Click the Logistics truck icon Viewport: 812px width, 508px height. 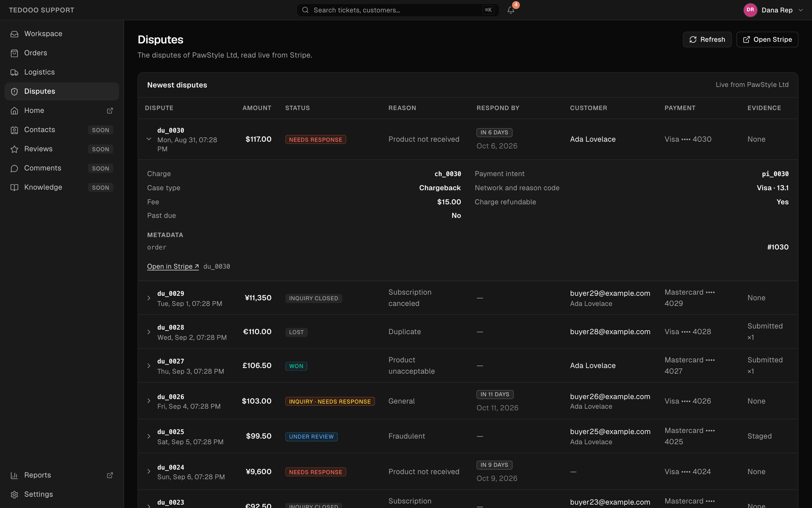coord(14,72)
